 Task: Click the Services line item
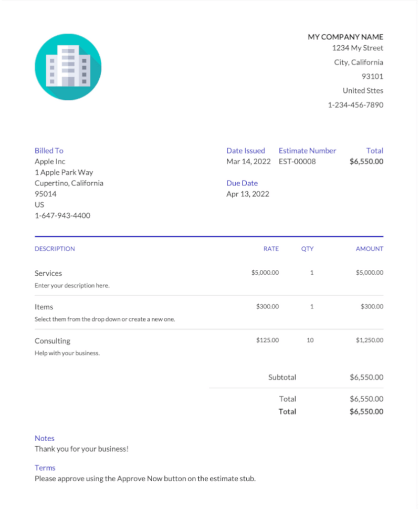(x=48, y=273)
